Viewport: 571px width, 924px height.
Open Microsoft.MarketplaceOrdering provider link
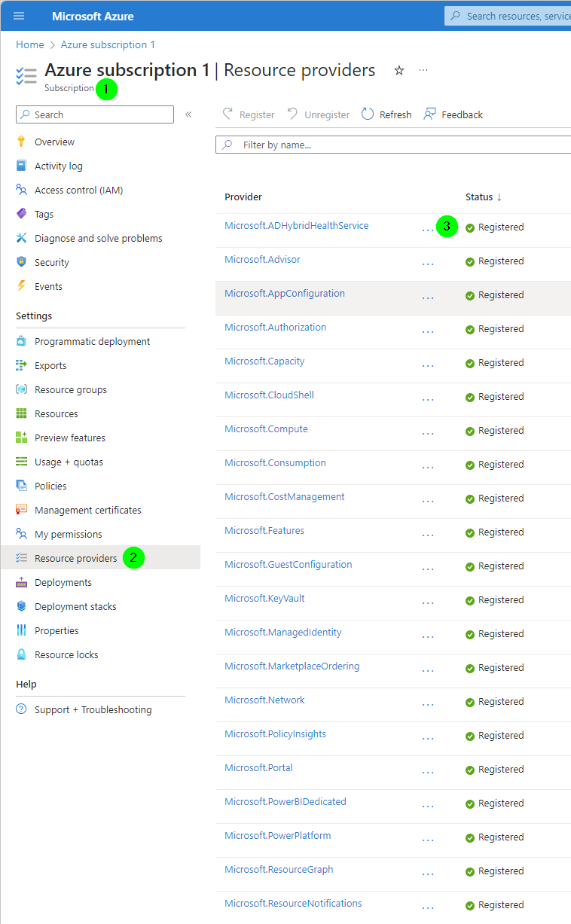pyautogui.click(x=292, y=666)
